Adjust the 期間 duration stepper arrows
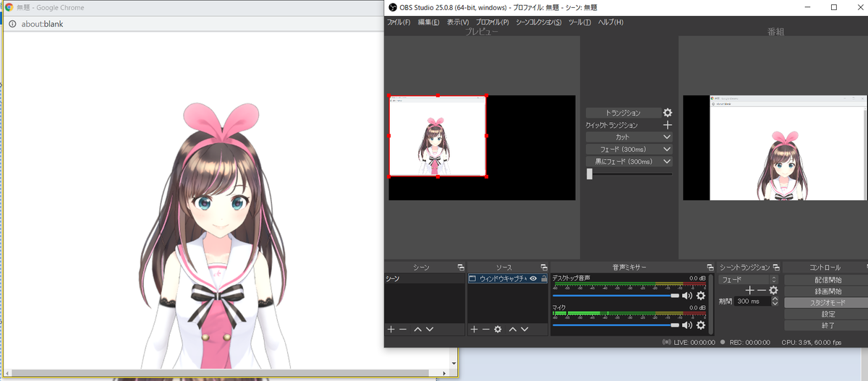Image resolution: width=868 pixels, height=381 pixels. (775, 301)
